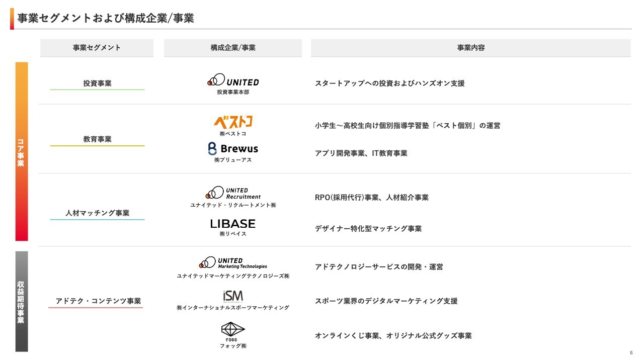The image size is (644, 362).
Task: Click the 事業セグメント column header
Action: 97,48
